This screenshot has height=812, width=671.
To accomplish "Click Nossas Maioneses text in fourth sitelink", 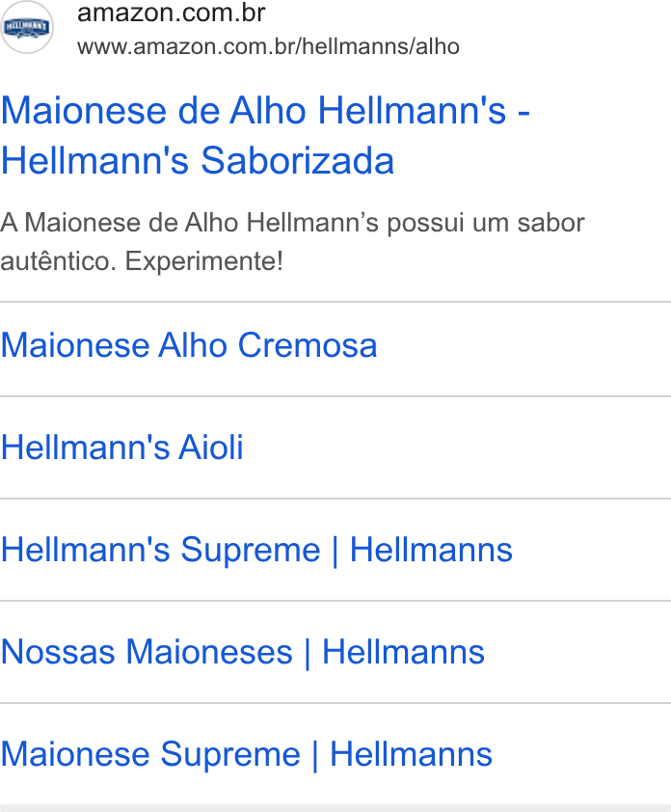I will pyautogui.click(x=147, y=652).
